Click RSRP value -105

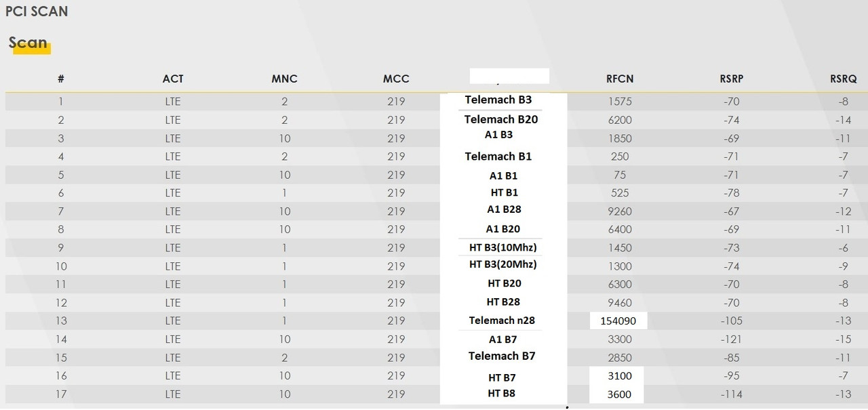point(732,321)
